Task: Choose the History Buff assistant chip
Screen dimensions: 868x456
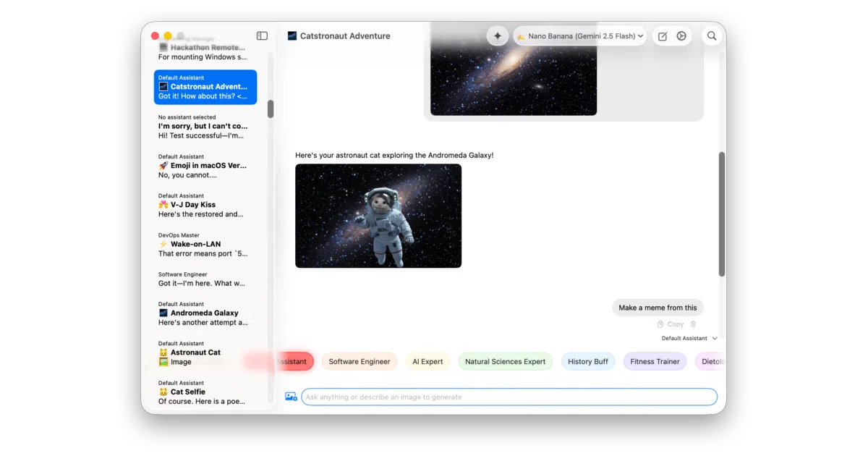Action: tap(588, 362)
